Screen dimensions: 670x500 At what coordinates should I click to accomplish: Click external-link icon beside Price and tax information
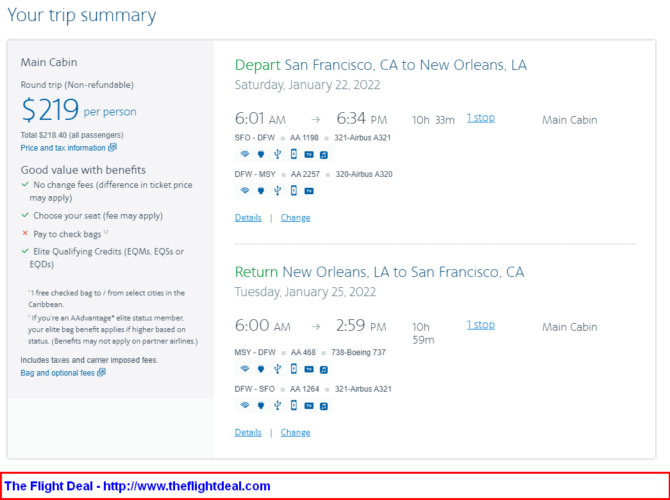tap(112, 147)
